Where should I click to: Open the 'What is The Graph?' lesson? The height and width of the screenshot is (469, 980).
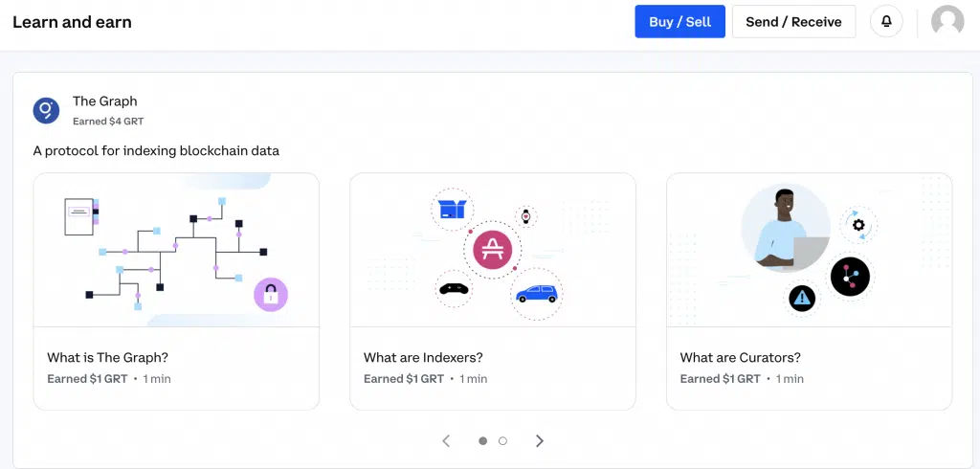pyautogui.click(x=108, y=358)
